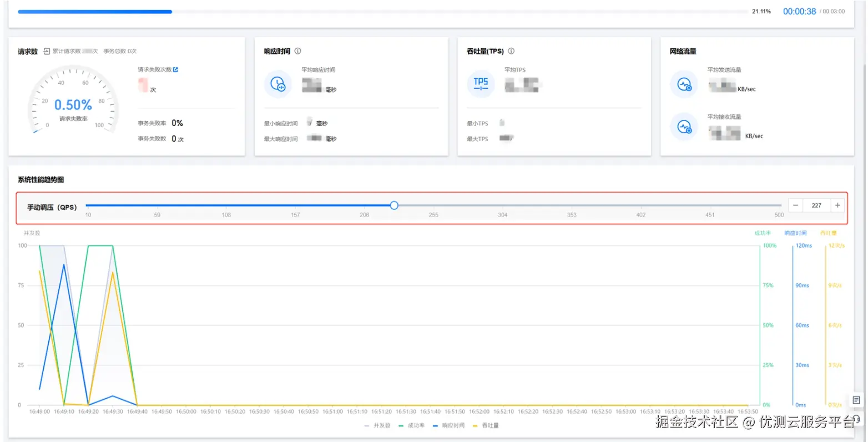
Task: Increase QPS with the plus button
Action: coord(837,205)
